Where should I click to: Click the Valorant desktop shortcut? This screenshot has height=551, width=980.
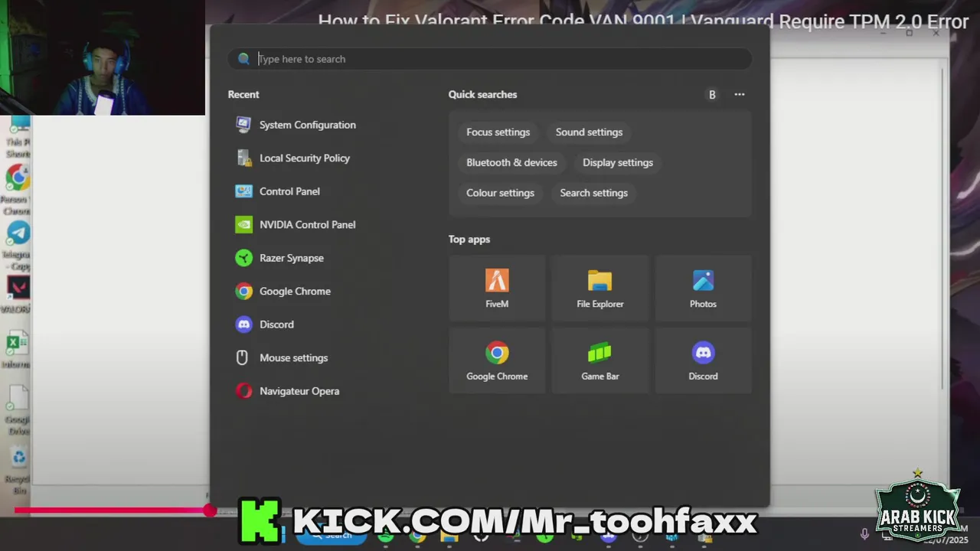(x=17, y=295)
